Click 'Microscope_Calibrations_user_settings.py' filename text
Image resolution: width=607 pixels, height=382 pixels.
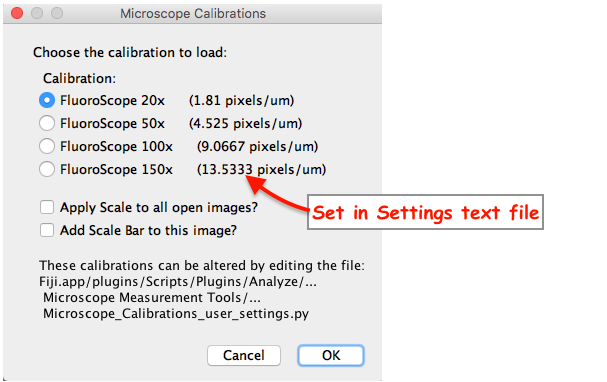pyautogui.click(x=176, y=313)
